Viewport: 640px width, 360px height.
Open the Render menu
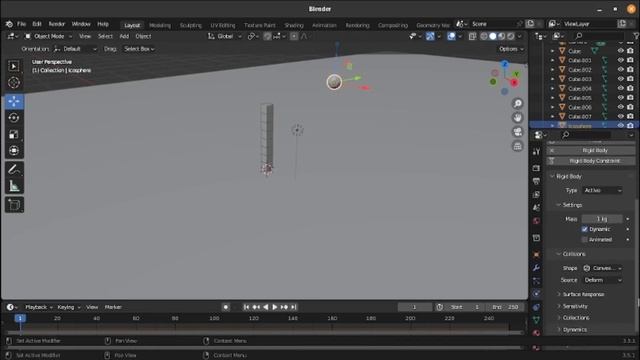[x=57, y=24]
